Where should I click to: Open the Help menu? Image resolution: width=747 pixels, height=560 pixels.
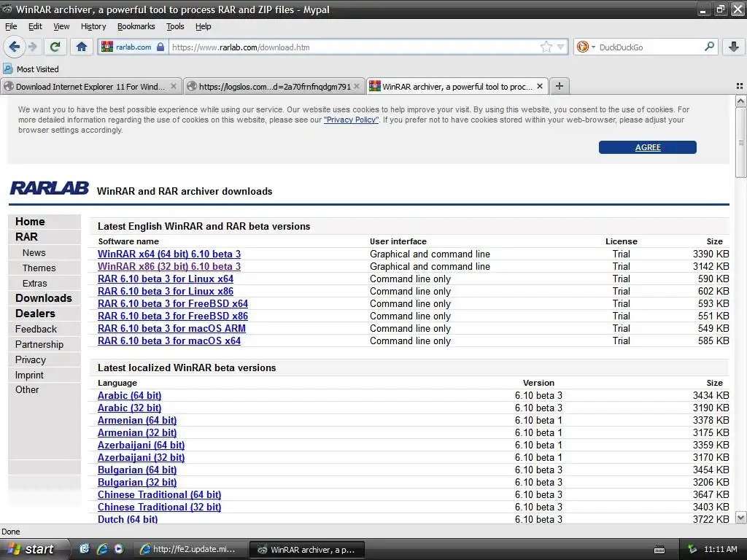point(203,26)
